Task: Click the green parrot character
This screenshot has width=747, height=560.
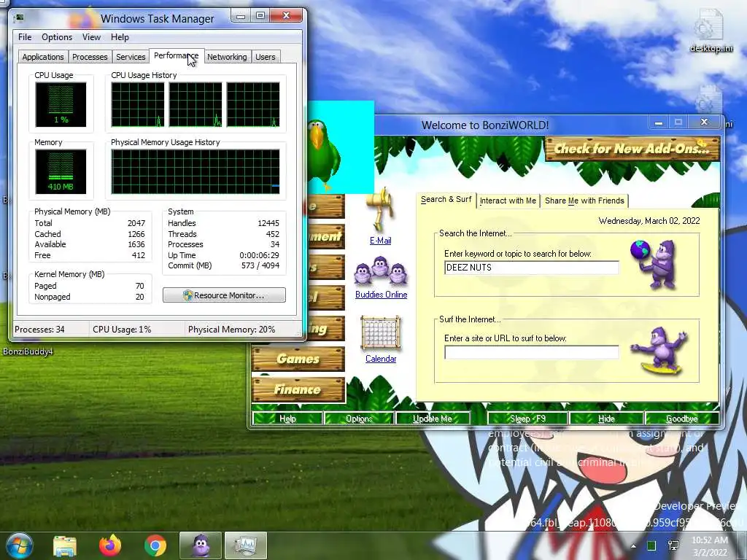Action: pyautogui.click(x=324, y=153)
